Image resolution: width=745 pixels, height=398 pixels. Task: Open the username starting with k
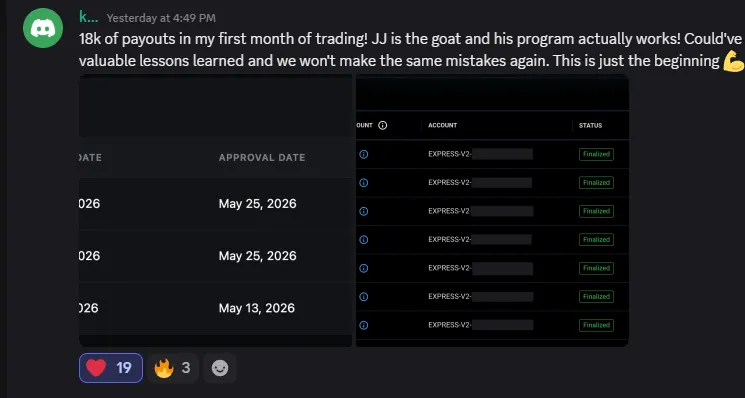coord(89,17)
